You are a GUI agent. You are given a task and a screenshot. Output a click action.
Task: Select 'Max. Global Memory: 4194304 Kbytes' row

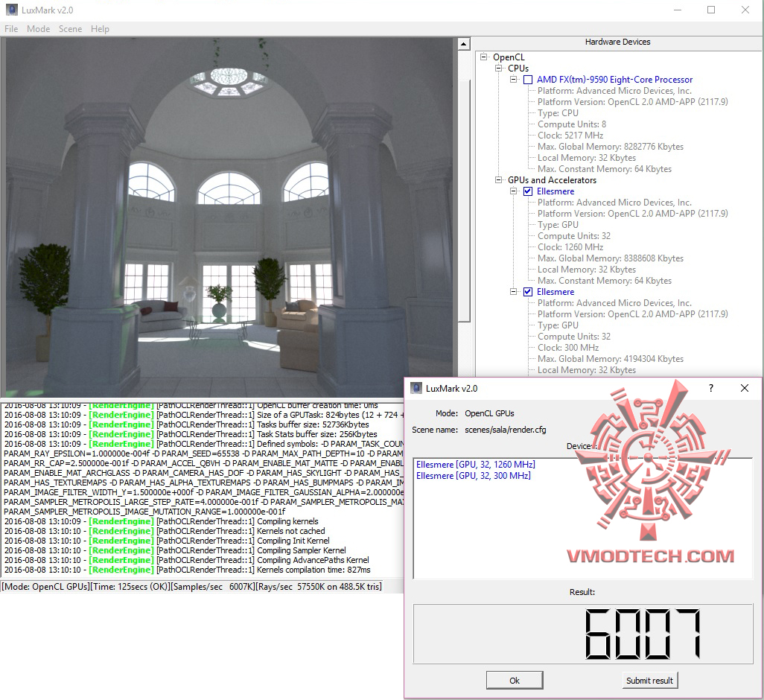point(611,359)
